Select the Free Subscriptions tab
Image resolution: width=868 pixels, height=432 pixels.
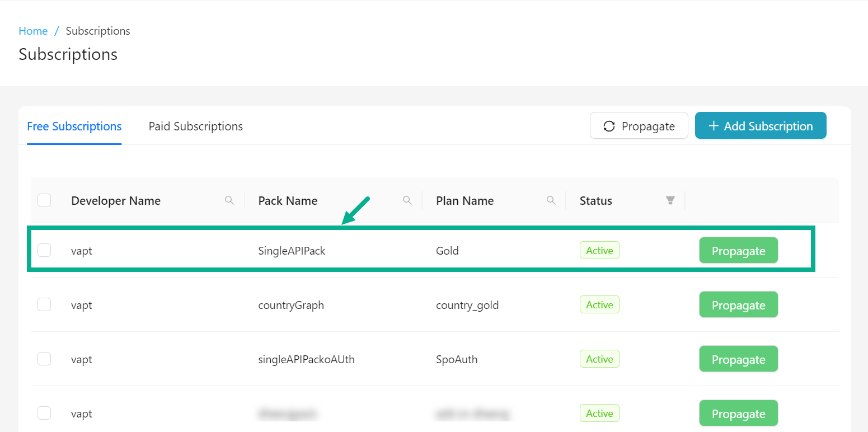(x=74, y=126)
